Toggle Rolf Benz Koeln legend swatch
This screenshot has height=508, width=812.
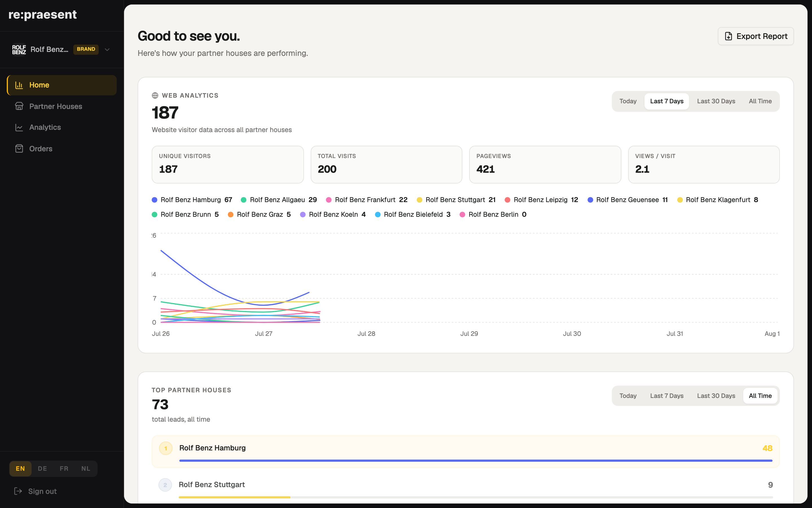pos(303,215)
